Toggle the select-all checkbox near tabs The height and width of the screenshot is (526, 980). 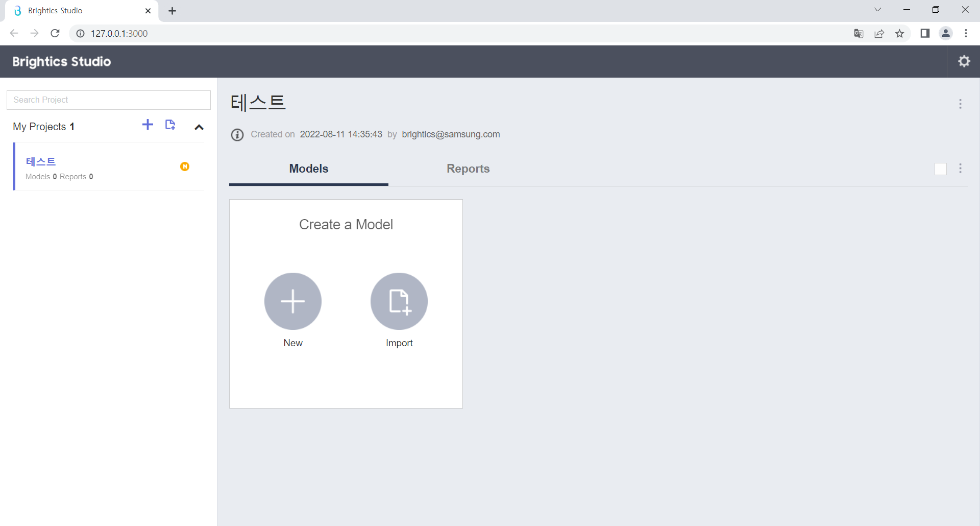[941, 169]
